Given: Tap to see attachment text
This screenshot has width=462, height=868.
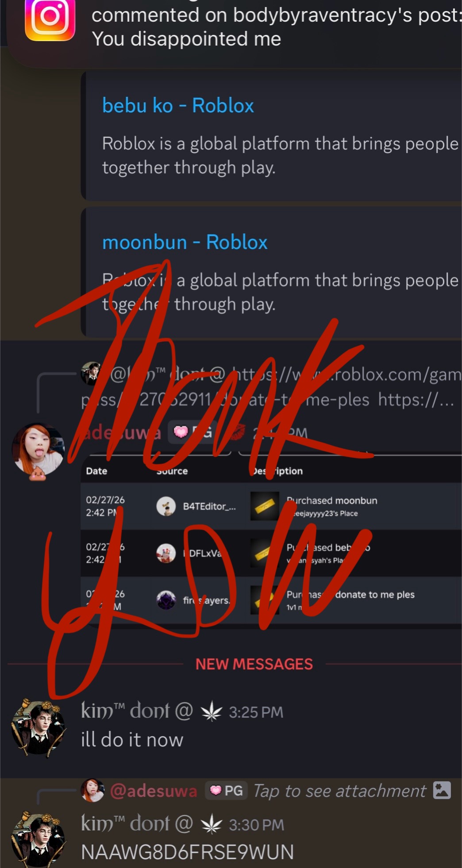Looking at the screenshot, I should click(339, 791).
